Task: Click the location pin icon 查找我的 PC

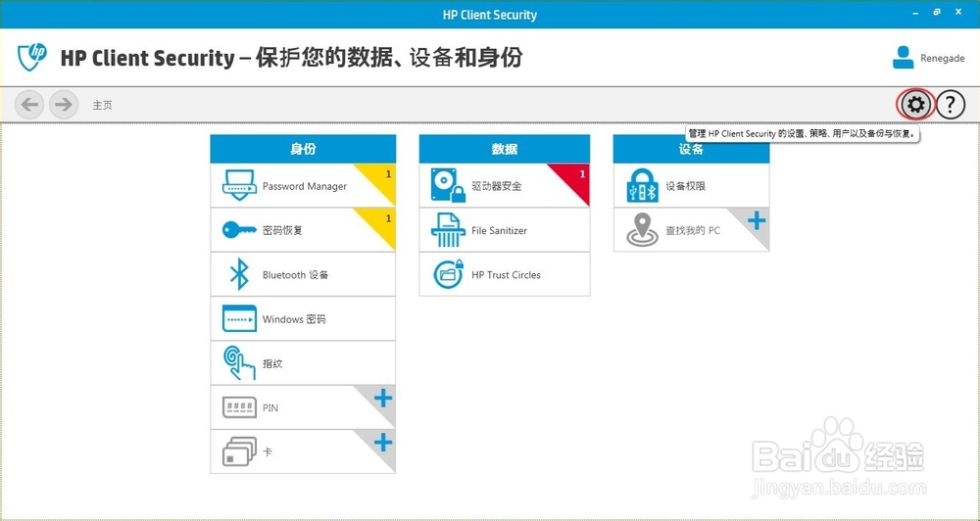Action: point(643,230)
